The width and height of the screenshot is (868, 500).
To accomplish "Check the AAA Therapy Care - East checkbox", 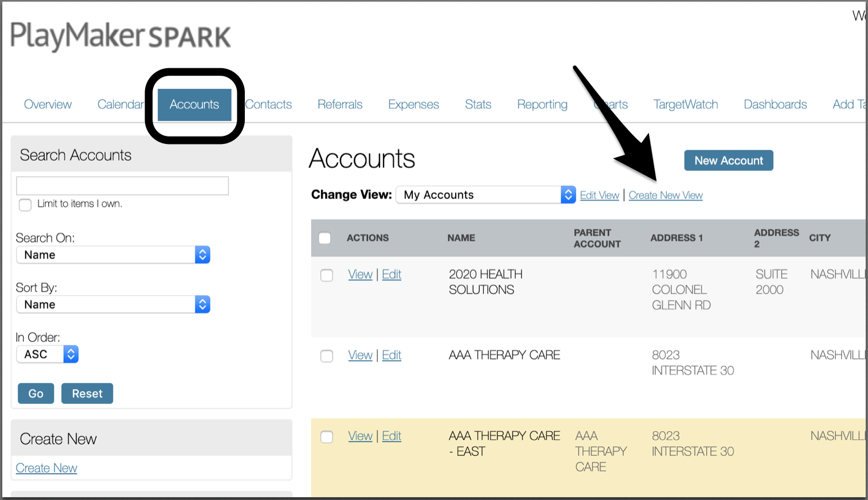I will point(327,437).
